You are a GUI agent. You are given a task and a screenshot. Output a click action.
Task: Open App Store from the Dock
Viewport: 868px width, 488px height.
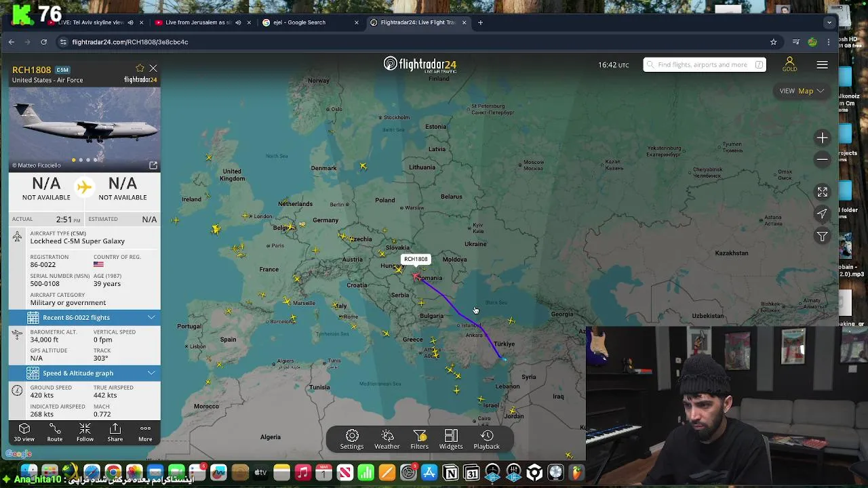pos(429,472)
